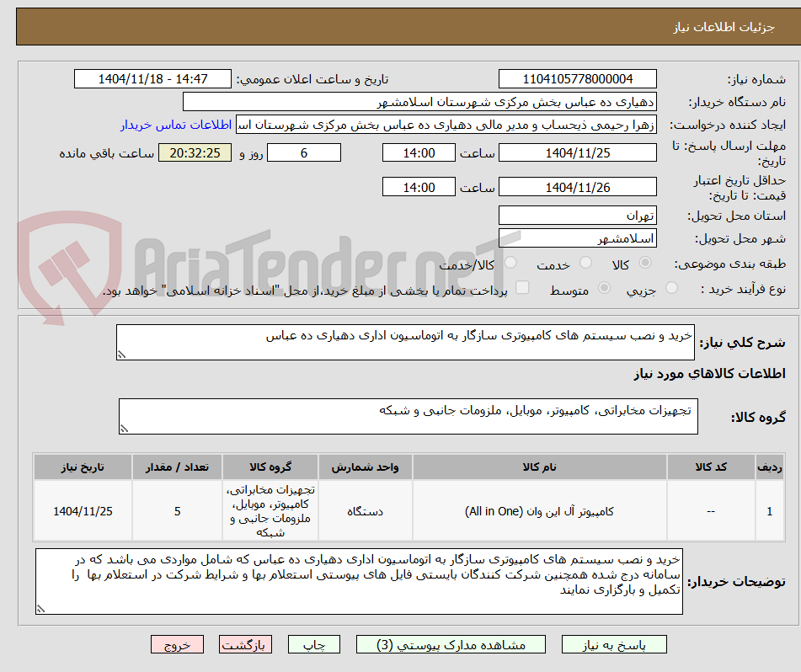Click the توضیحات خریدار text area

359,582
